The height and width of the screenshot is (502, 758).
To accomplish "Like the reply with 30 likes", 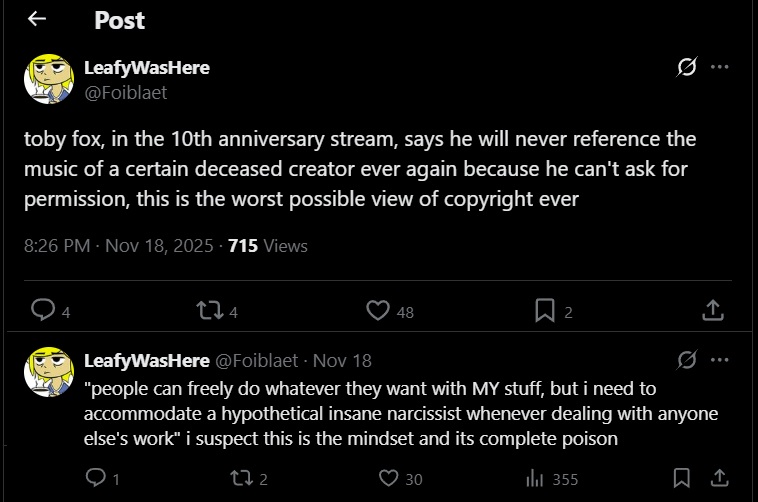I will point(389,478).
